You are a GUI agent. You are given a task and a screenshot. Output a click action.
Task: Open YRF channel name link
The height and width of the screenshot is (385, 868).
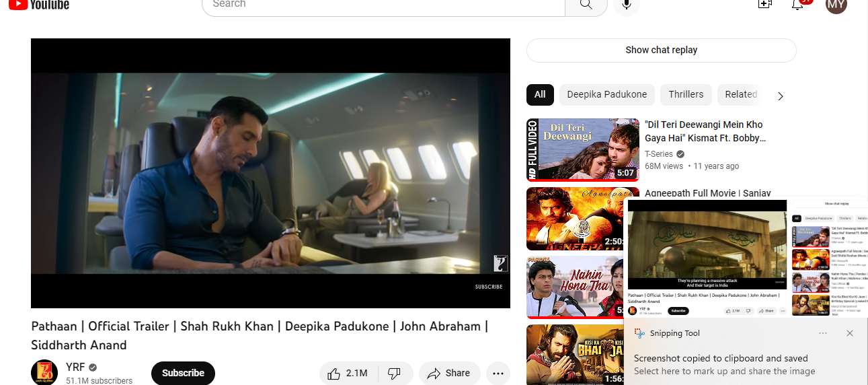pos(75,367)
